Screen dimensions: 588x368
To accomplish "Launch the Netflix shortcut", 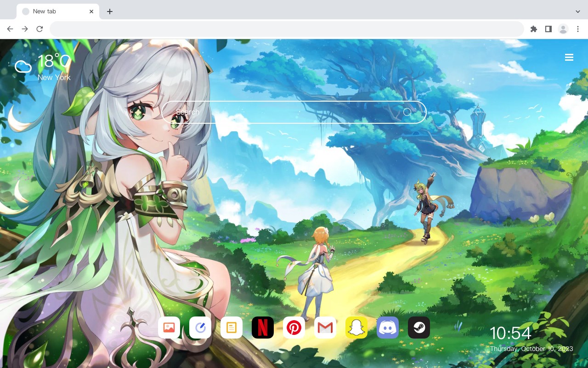I will click(x=263, y=328).
